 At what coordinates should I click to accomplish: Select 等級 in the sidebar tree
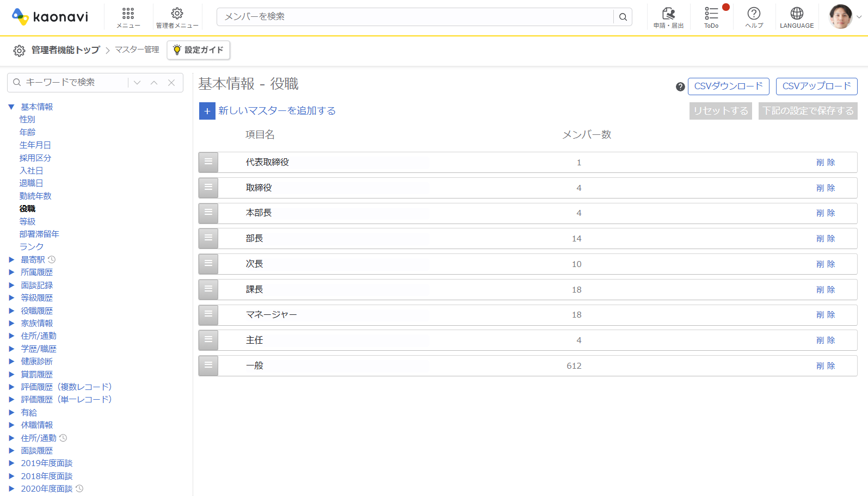[27, 221]
